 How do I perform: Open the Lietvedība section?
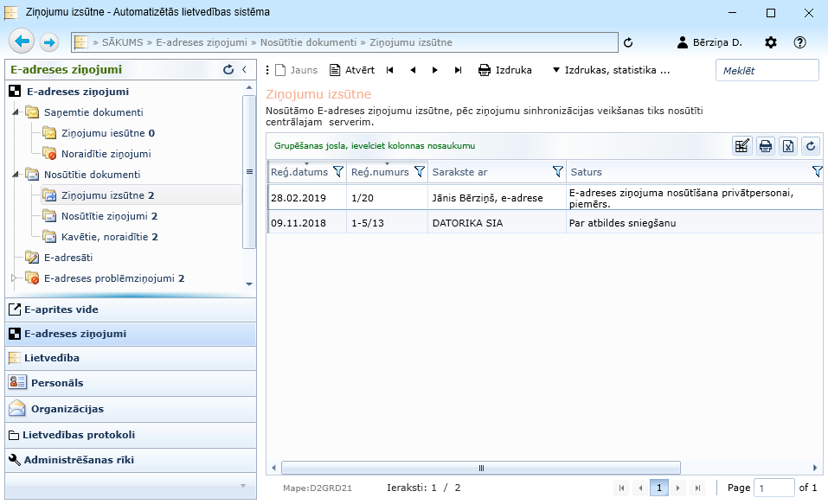coord(52,358)
